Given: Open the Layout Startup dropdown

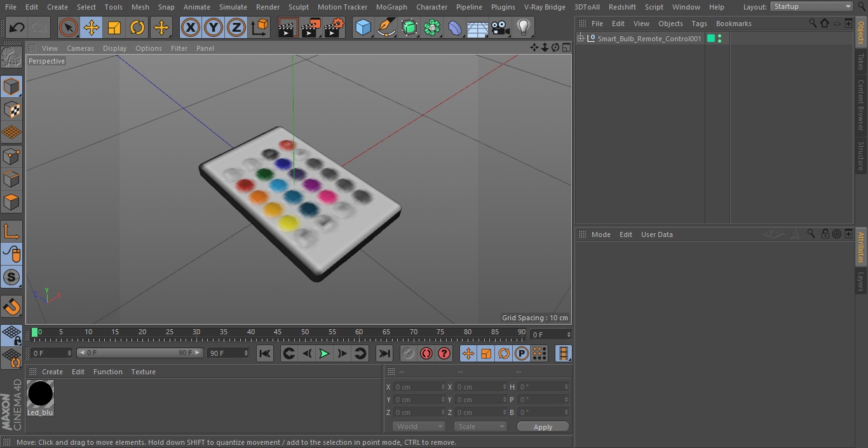Looking at the screenshot, I should coord(811,6).
